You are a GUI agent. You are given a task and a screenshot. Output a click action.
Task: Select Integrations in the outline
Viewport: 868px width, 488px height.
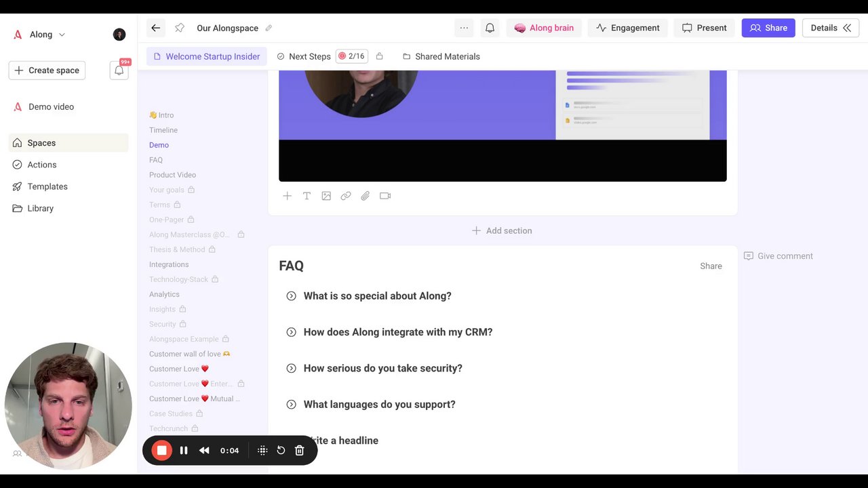[169, 264]
